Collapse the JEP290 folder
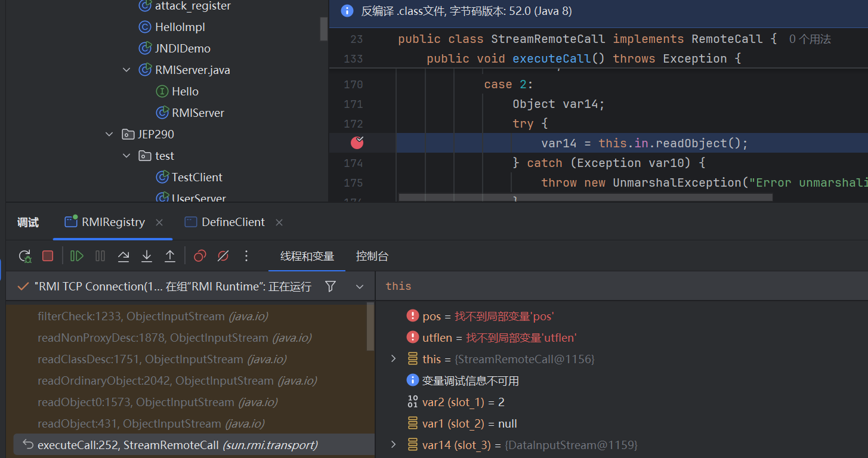 pos(109,135)
